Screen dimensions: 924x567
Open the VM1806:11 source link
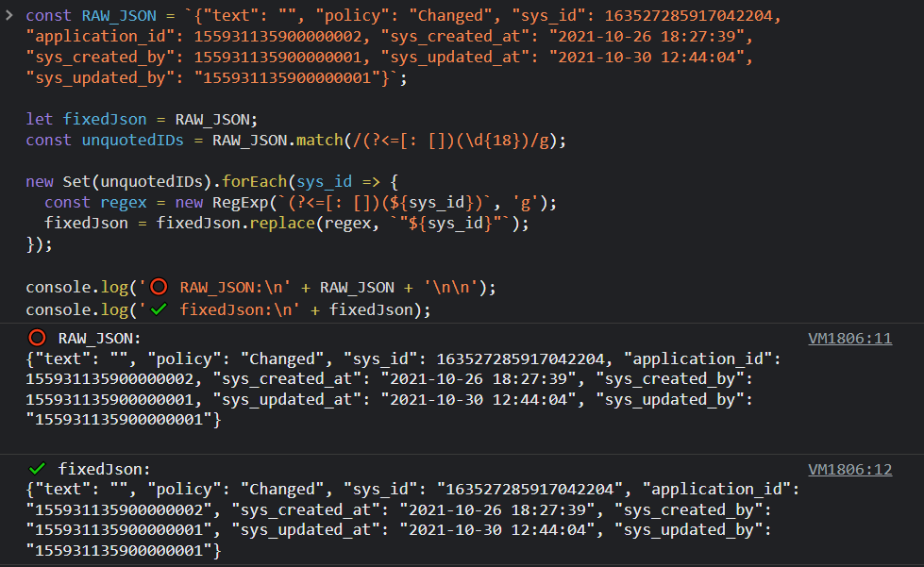point(849,339)
